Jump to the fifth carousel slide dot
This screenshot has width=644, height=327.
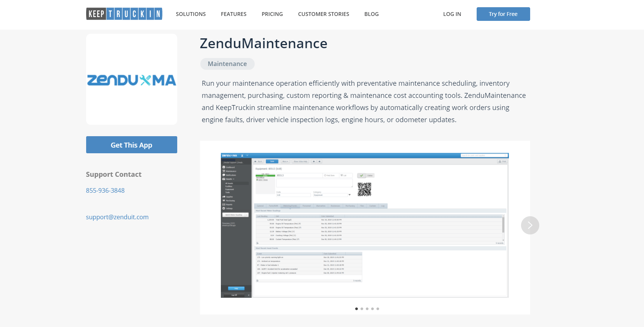click(x=378, y=309)
